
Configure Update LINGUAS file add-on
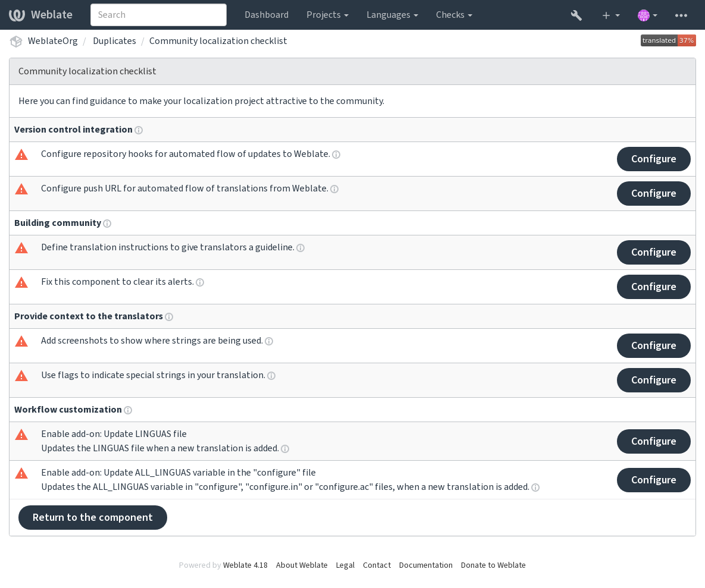653,442
